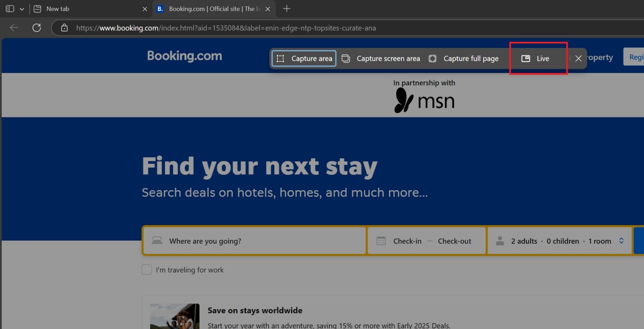
Task: Select the Capture screen area tool
Action: (380, 58)
